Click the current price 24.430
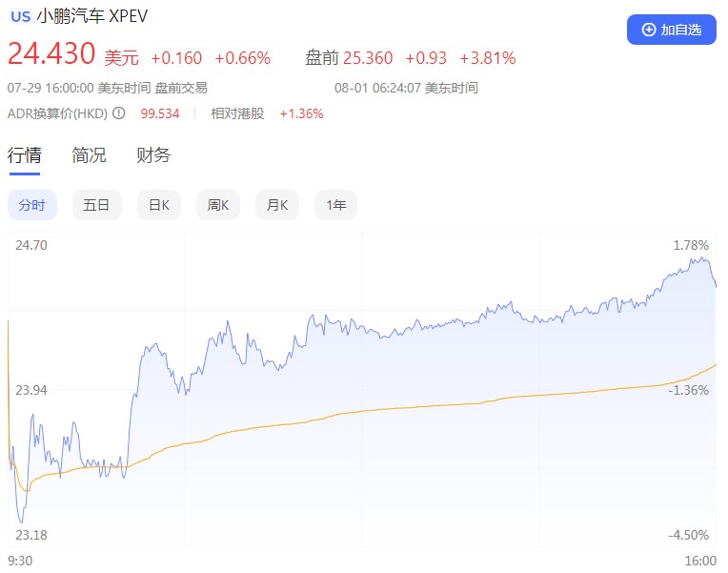The image size is (728, 573). [x=51, y=55]
